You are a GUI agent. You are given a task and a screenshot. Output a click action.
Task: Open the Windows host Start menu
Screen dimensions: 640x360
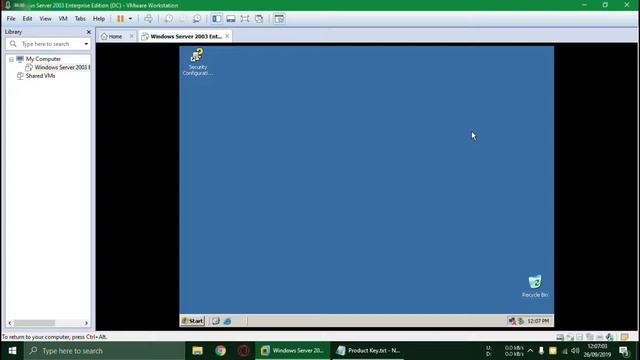point(12,351)
